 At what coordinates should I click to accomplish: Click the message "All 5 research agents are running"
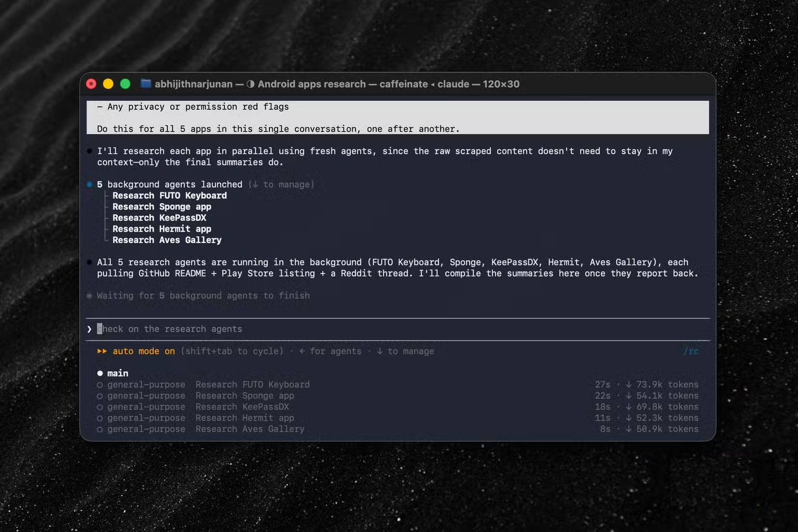pyautogui.click(x=398, y=268)
